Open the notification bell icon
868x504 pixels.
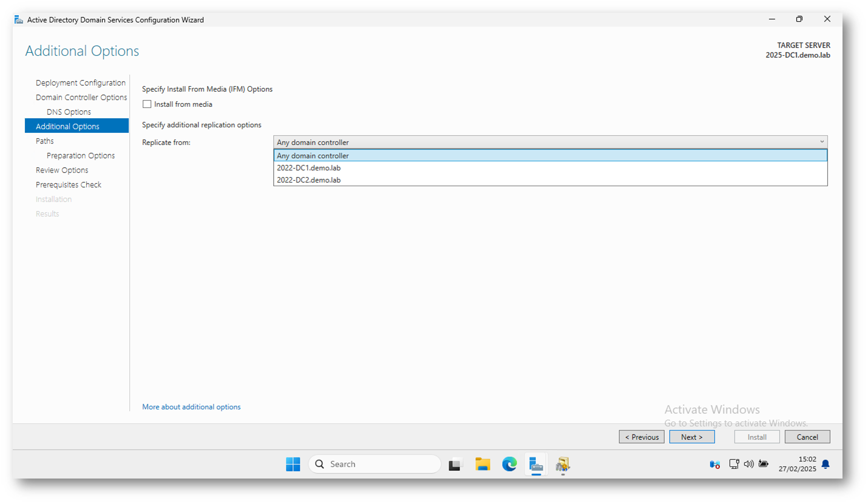(826, 465)
